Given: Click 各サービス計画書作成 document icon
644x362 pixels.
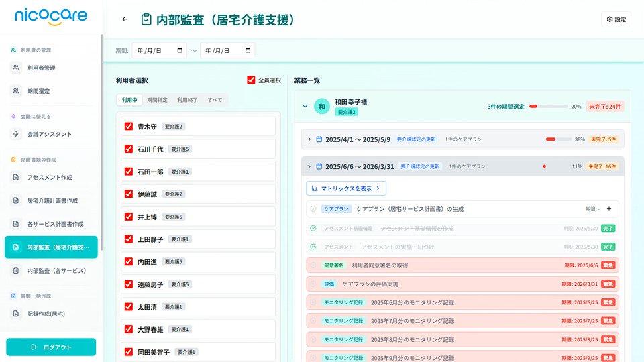Looking at the screenshot, I should click(x=15, y=224).
